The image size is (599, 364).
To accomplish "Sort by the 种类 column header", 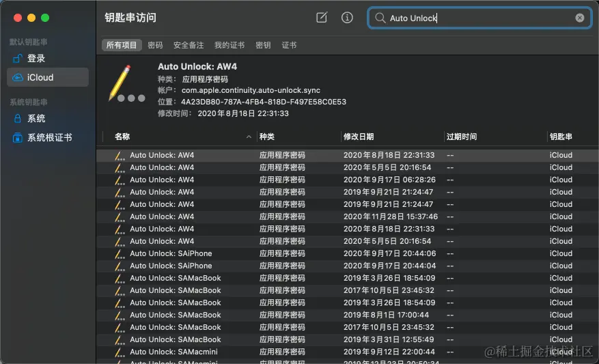I will 266,137.
